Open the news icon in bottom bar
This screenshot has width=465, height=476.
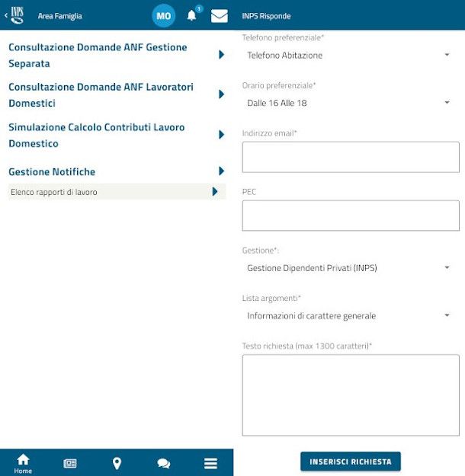[70, 464]
